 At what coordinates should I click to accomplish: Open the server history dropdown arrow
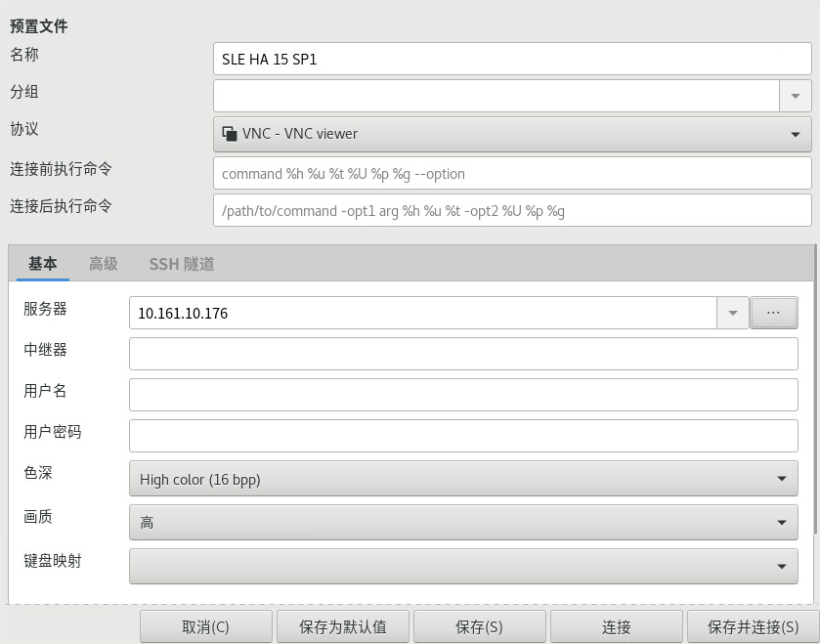point(732,313)
